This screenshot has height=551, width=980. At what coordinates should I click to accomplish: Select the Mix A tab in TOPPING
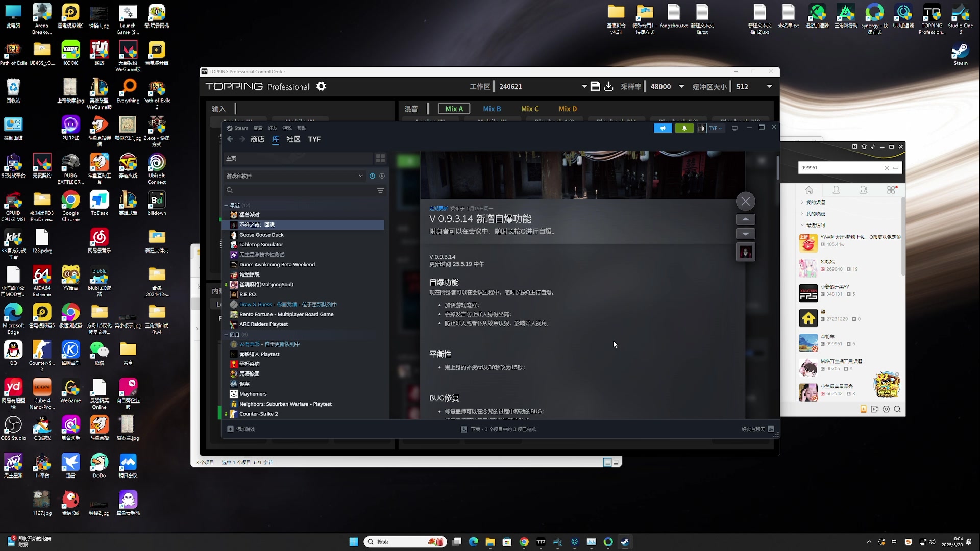454,109
